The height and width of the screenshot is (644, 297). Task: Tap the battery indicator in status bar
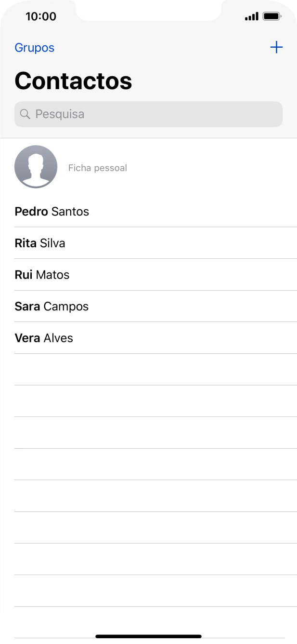click(x=272, y=15)
